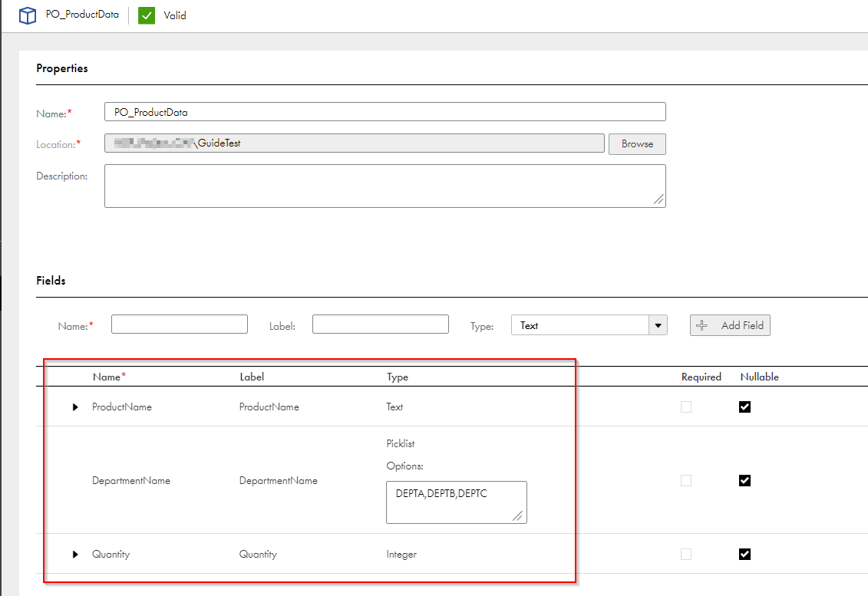This screenshot has width=868, height=596.
Task: Select the PO_ProductData tab title
Action: [x=82, y=15]
